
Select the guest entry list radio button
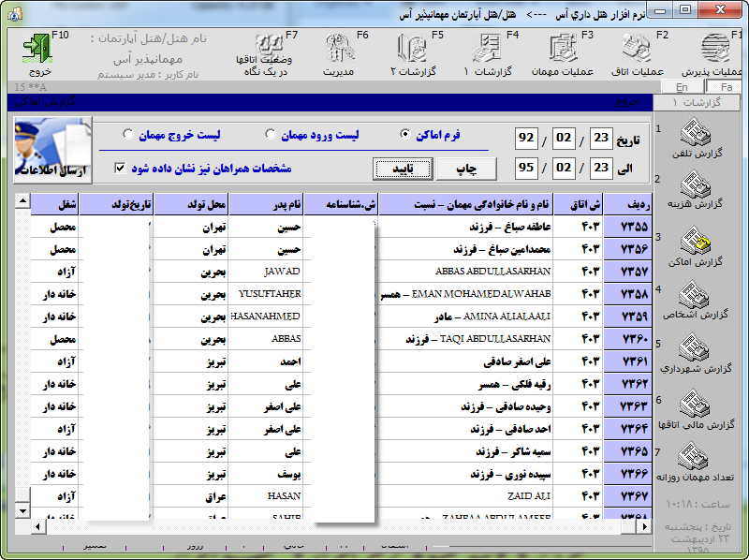pos(270,135)
